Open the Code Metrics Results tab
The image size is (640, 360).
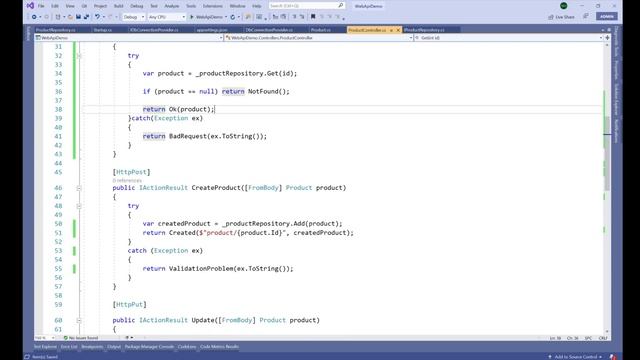(219, 347)
